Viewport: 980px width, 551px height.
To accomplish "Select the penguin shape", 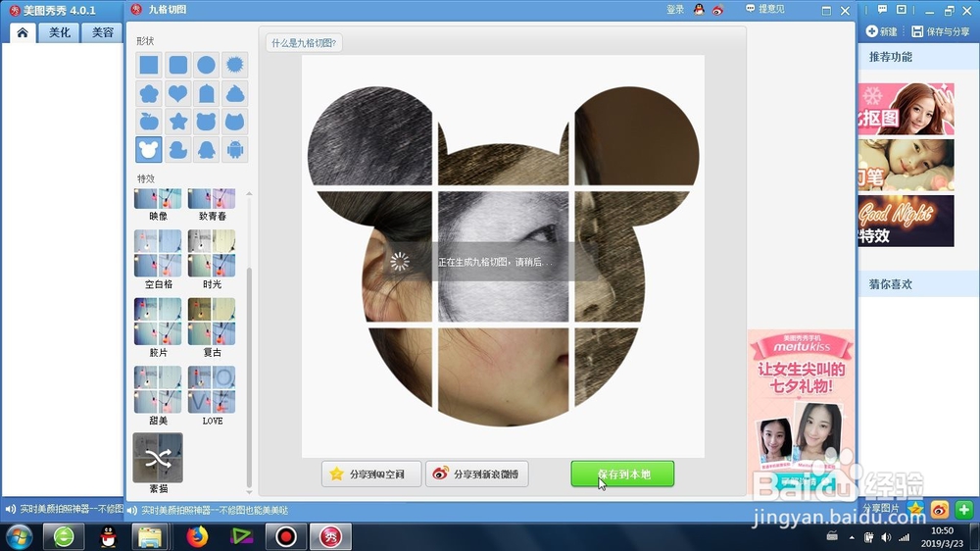I will 206,149.
